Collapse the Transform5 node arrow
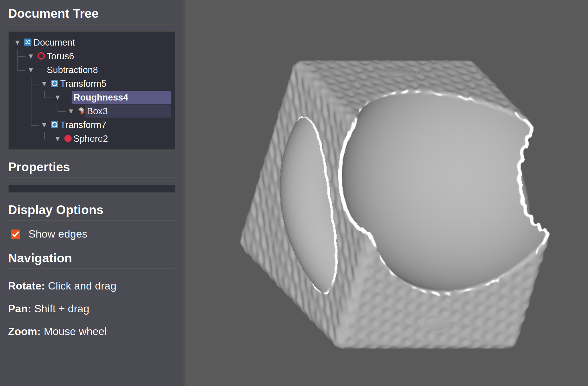The width and height of the screenshot is (588, 386). point(44,84)
